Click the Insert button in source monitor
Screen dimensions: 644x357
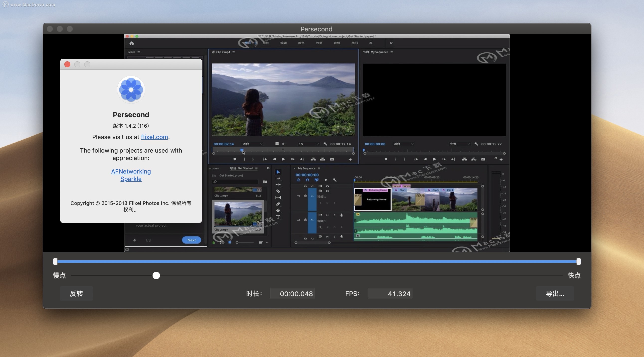(x=313, y=159)
